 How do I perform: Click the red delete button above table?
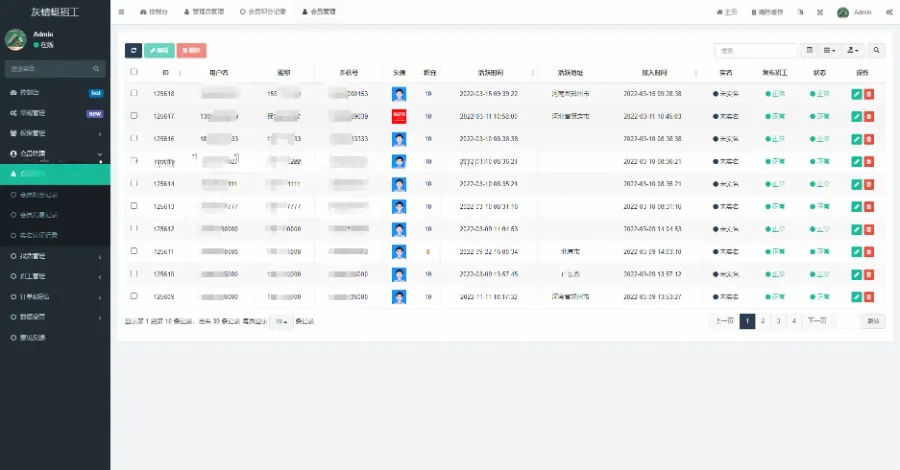point(192,50)
